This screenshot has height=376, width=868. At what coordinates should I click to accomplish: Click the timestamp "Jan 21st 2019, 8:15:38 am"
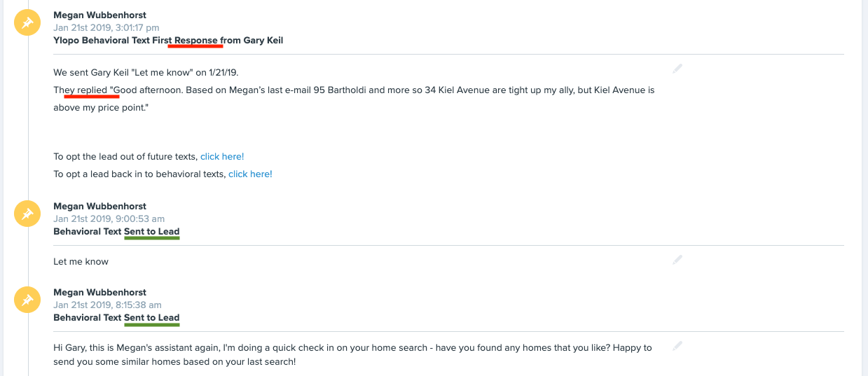(107, 305)
